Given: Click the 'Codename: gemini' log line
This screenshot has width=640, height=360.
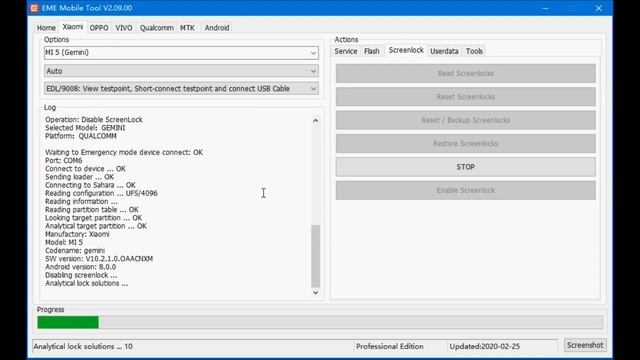Looking at the screenshot, I should (75, 251).
